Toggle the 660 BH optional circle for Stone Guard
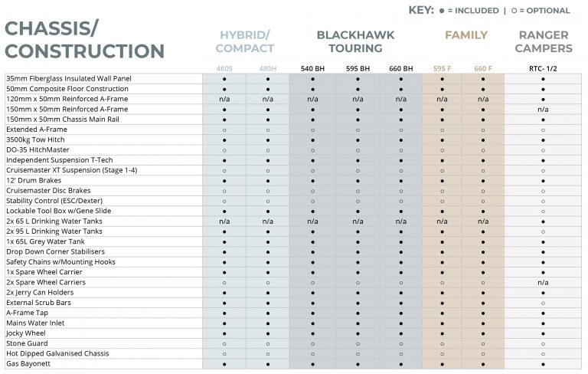 (401, 343)
